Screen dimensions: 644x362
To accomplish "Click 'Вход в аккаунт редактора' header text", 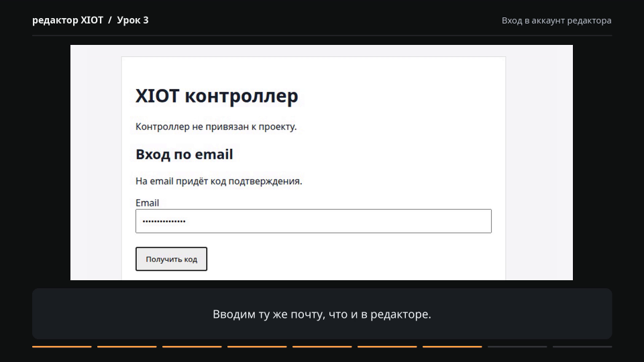I will click(x=557, y=21).
